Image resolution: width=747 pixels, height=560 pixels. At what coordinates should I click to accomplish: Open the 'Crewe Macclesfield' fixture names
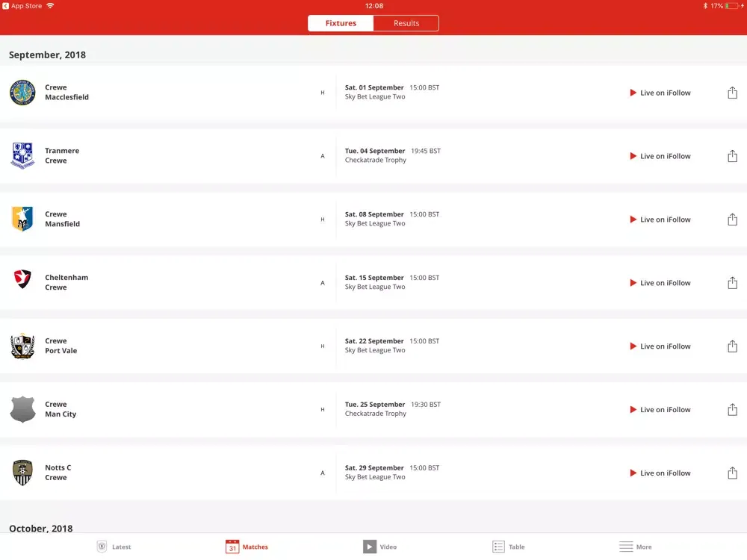66,93
